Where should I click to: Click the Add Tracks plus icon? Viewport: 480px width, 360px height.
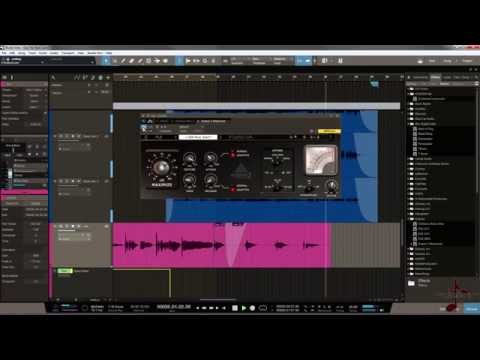pos(108,77)
